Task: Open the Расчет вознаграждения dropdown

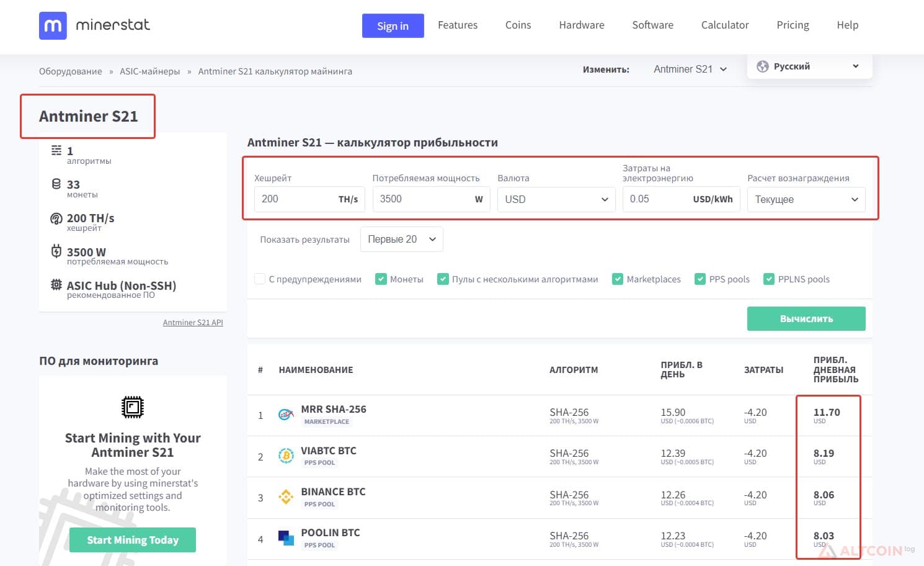Action: tap(806, 199)
